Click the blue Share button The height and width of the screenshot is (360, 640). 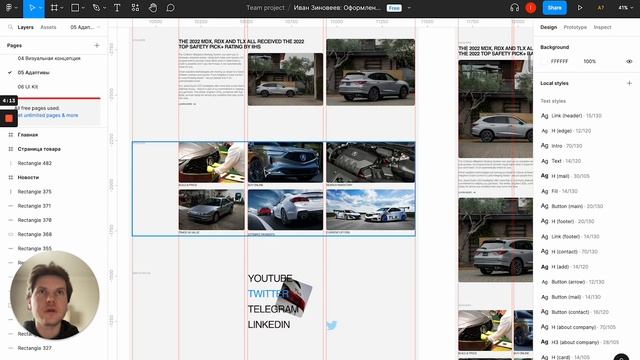pos(554,8)
